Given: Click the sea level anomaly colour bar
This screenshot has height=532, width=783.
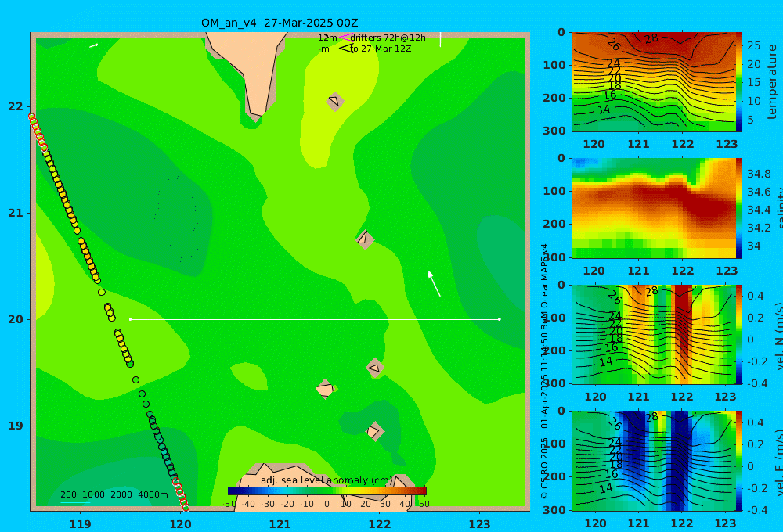Looking at the screenshot, I should pyautogui.click(x=327, y=491).
